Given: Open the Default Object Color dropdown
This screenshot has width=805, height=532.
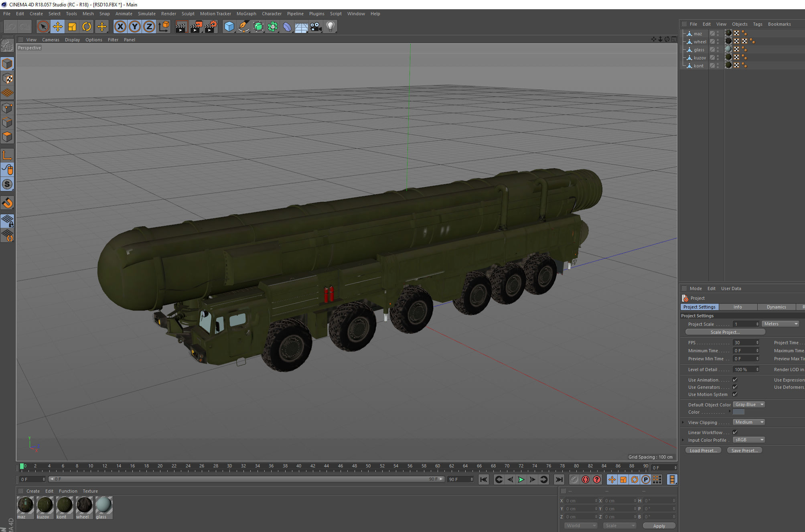Looking at the screenshot, I should tap(749, 405).
